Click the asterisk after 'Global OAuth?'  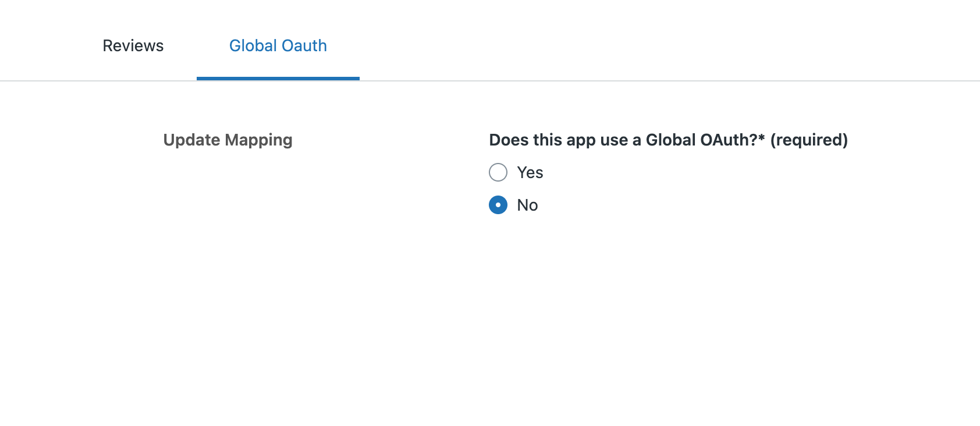761,137
